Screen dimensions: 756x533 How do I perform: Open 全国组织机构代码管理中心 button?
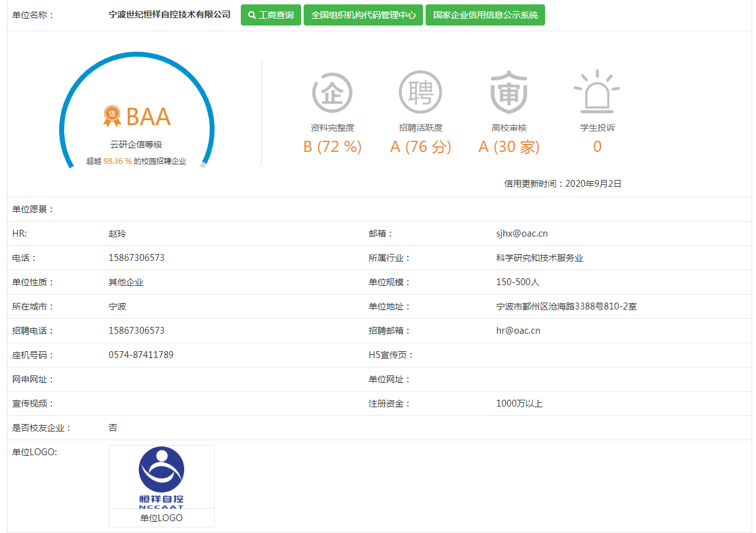363,15
